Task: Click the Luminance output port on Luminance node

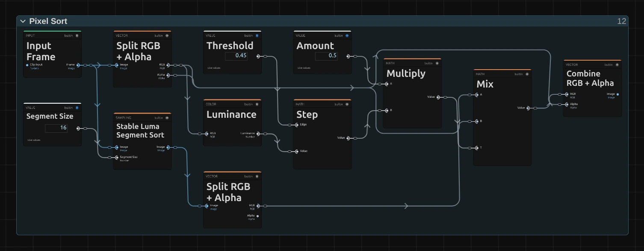Action: point(258,134)
